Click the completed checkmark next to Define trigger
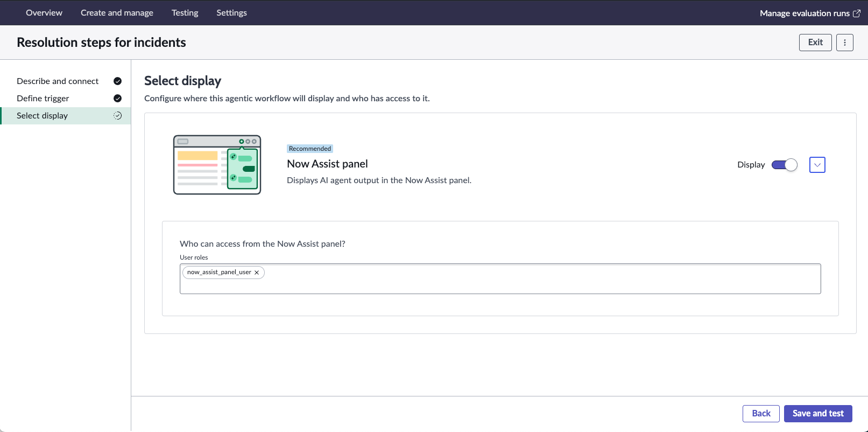Viewport: 868px width, 432px height. (x=117, y=98)
